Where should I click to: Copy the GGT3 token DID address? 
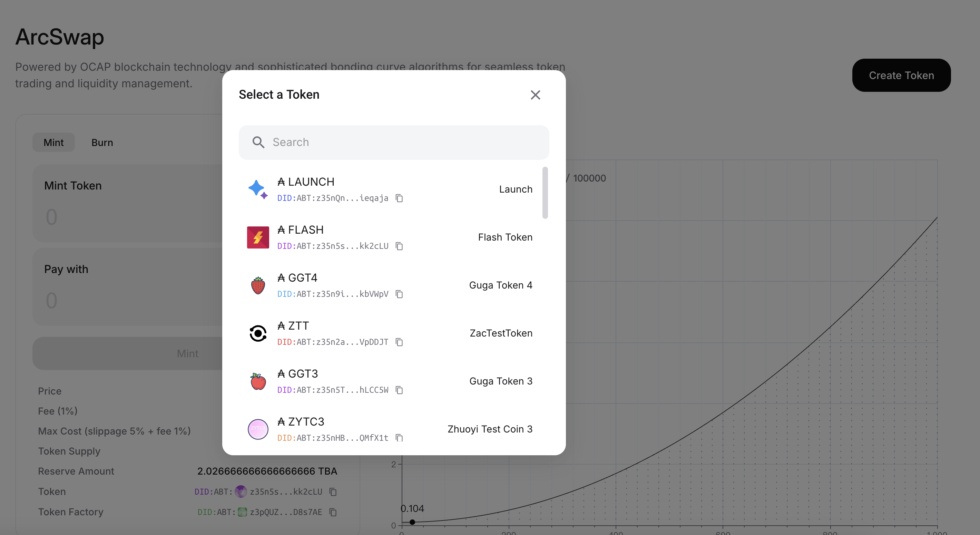tap(399, 390)
